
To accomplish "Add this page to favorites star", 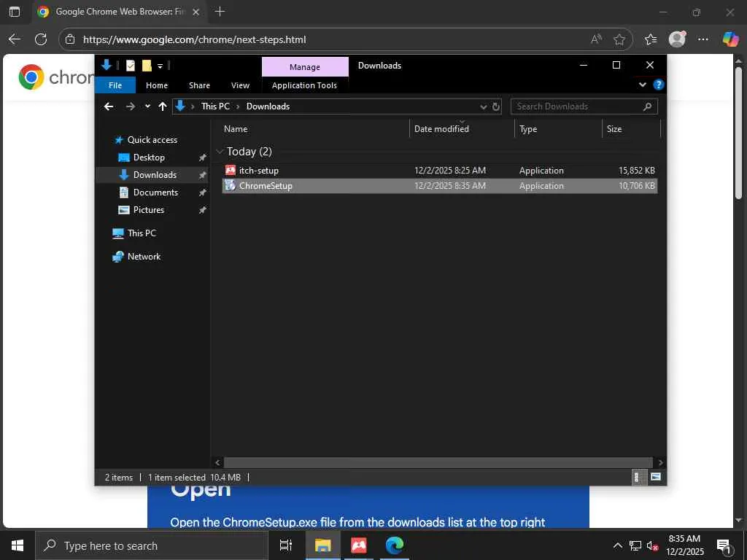I will tap(619, 39).
